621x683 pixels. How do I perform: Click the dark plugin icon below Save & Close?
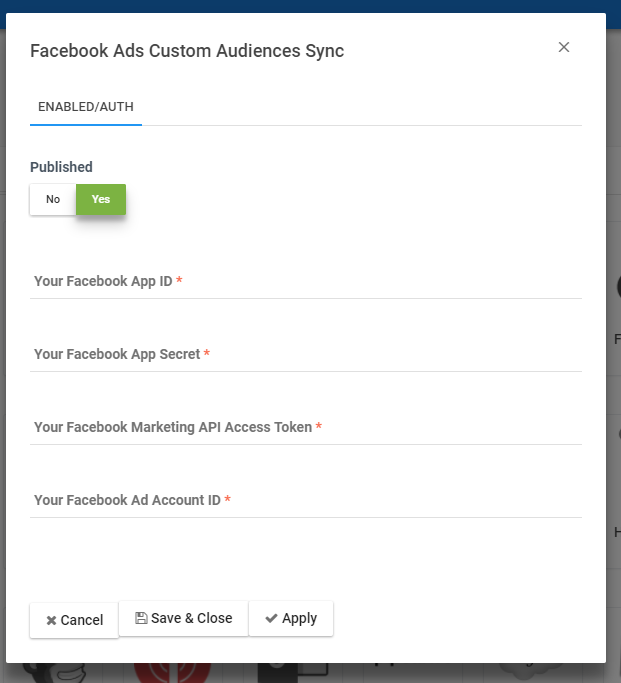[x=280, y=672]
